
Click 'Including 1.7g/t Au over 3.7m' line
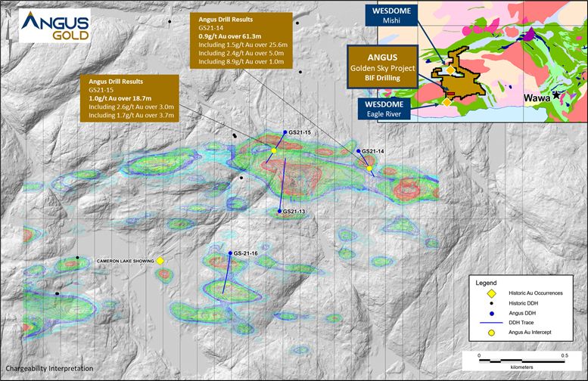131,116
